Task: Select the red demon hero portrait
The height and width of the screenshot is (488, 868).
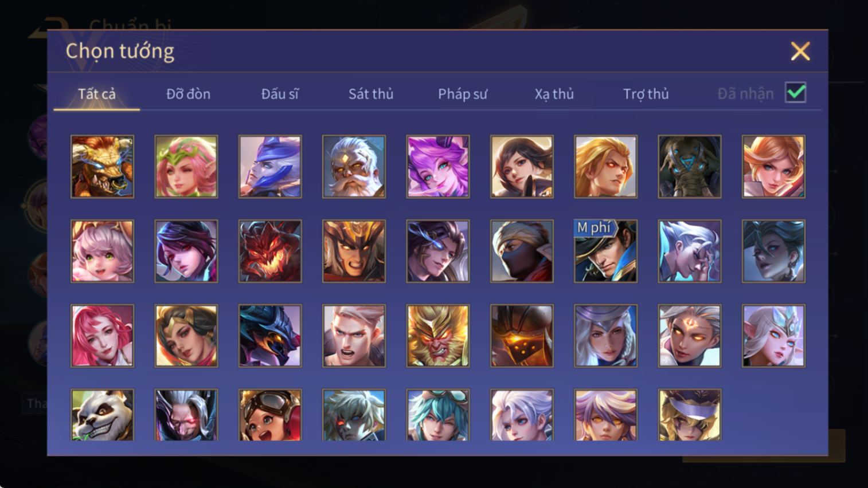Action: 270,251
